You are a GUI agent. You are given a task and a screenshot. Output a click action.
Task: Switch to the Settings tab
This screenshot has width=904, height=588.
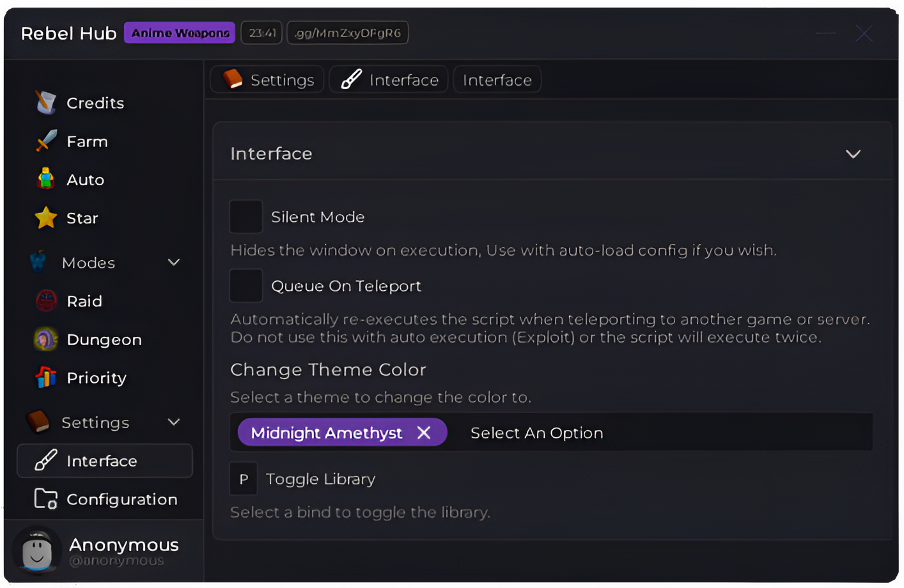(267, 79)
